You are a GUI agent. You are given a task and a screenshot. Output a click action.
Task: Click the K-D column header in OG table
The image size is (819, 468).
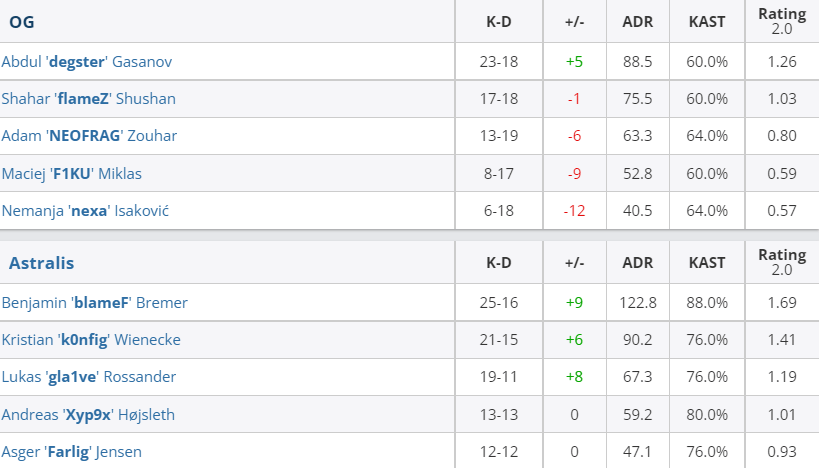(499, 22)
